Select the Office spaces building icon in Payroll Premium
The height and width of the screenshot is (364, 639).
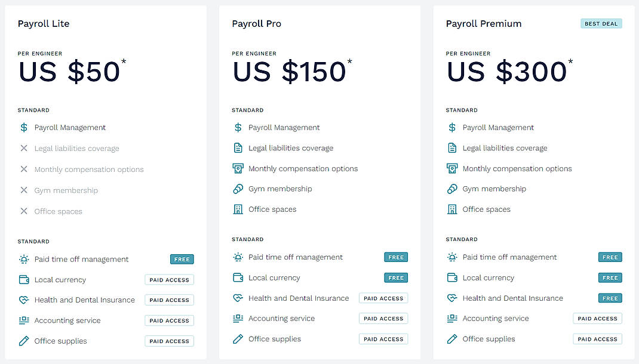451,209
